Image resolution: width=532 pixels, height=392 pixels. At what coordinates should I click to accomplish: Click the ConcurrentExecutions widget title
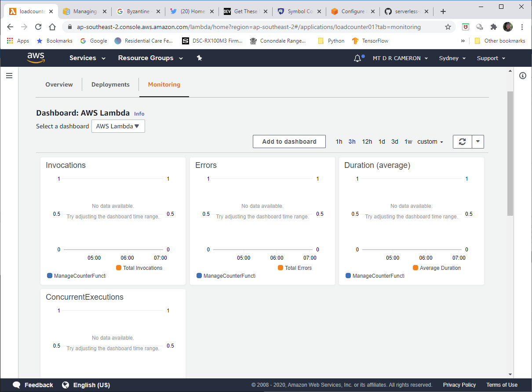(84, 297)
